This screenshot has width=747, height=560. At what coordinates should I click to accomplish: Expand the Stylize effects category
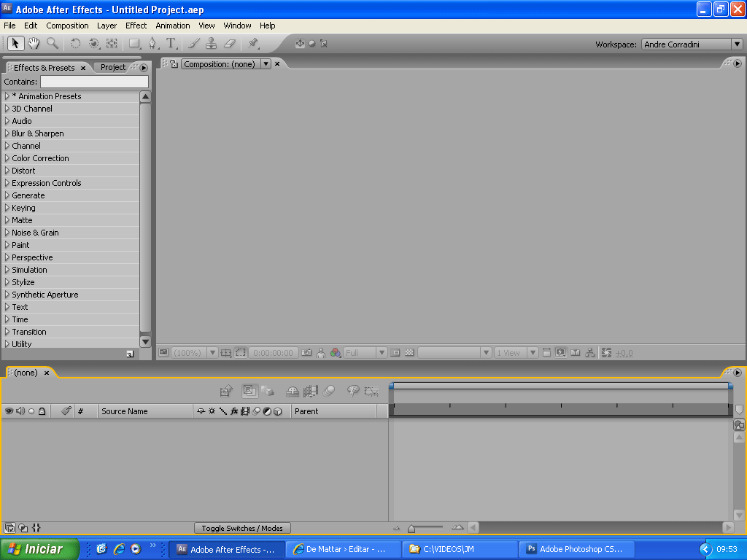pyautogui.click(x=7, y=282)
